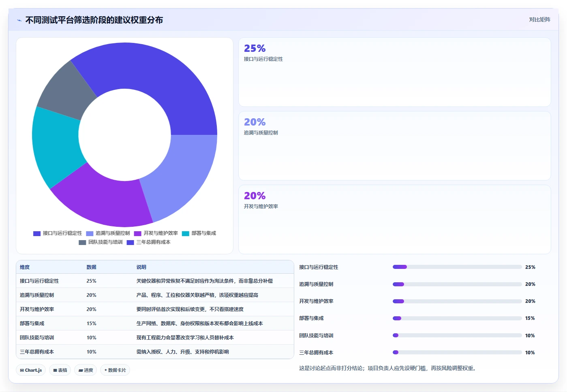Click the Chart.js tag chip
This screenshot has width=567, height=392.
pyautogui.click(x=31, y=370)
